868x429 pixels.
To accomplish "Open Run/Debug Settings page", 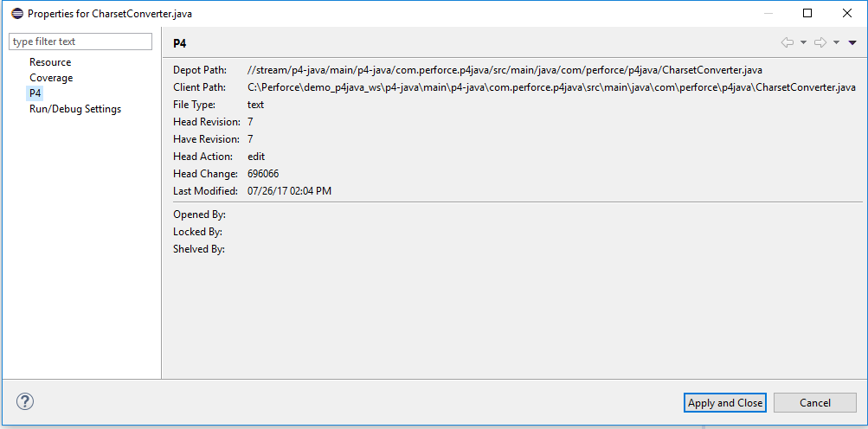I will pos(75,108).
